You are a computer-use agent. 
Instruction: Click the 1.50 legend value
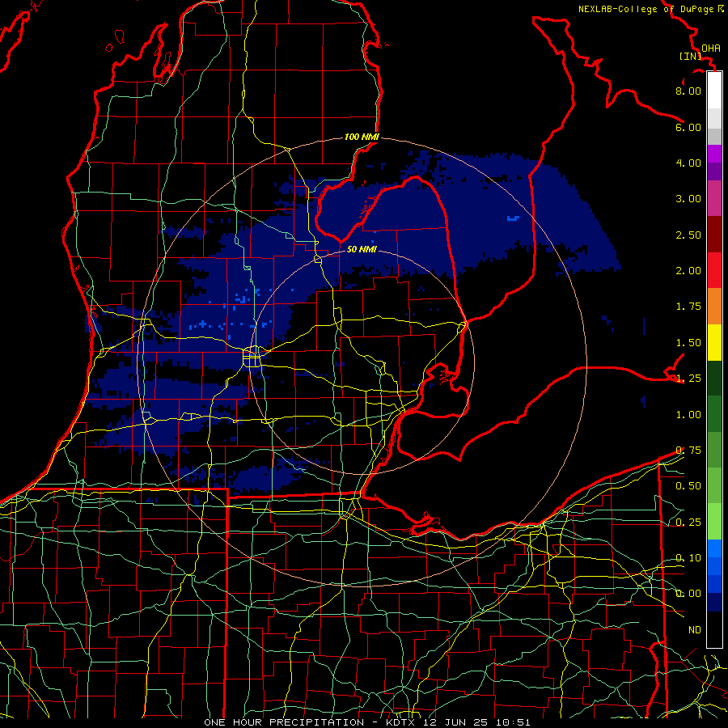(x=688, y=343)
